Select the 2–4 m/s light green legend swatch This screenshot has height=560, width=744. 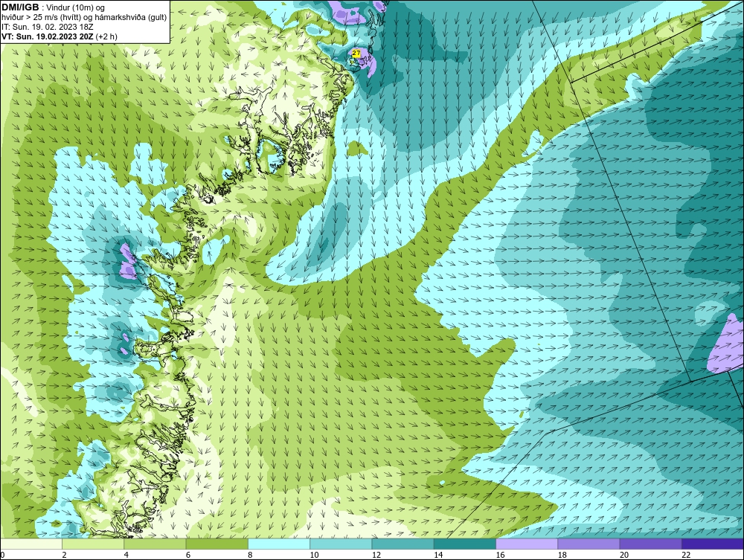coord(93,544)
